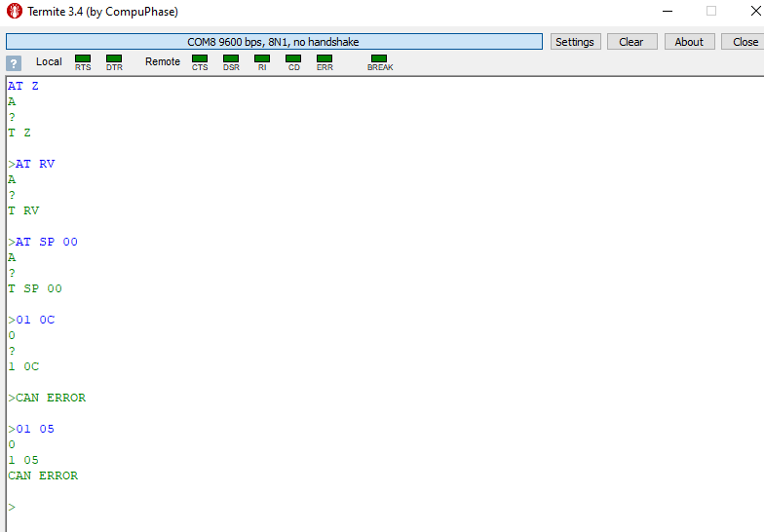
Task: Click the Termite ant logo icon
Action: click(x=14, y=11)
